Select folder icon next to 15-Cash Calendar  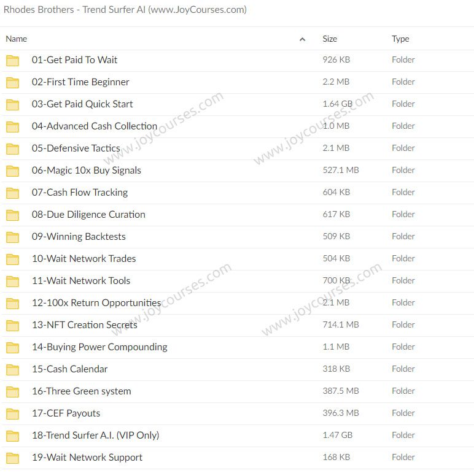12,370
